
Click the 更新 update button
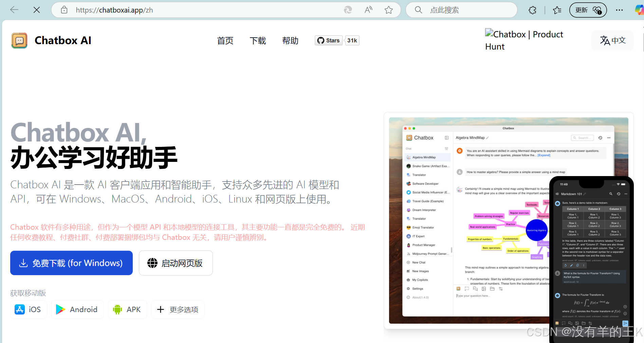click(x=588, y=10)
